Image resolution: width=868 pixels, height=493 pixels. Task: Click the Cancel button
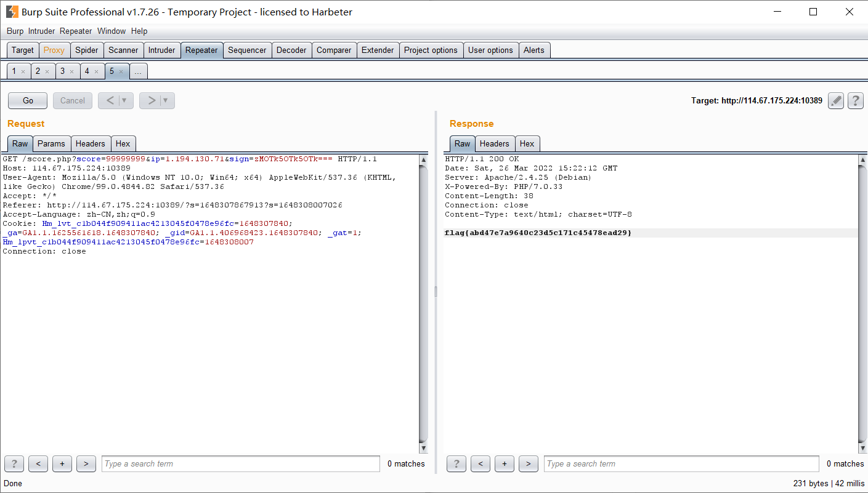coord(73,101)
